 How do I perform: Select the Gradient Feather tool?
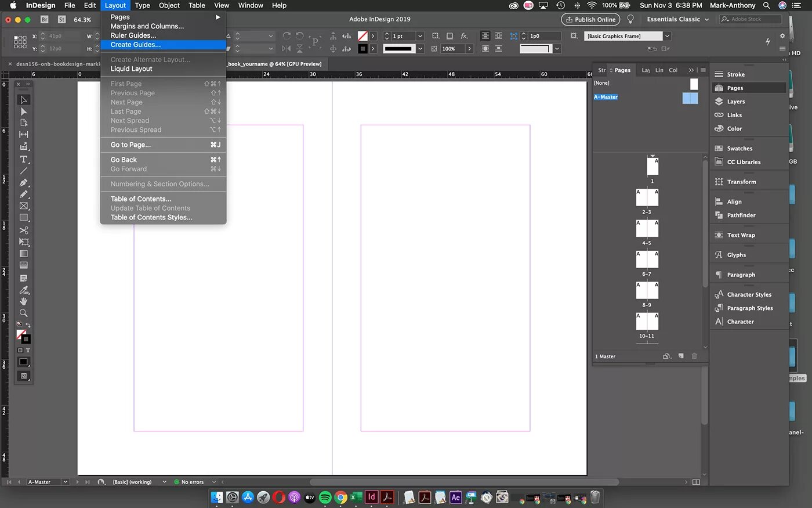[24, 265]
